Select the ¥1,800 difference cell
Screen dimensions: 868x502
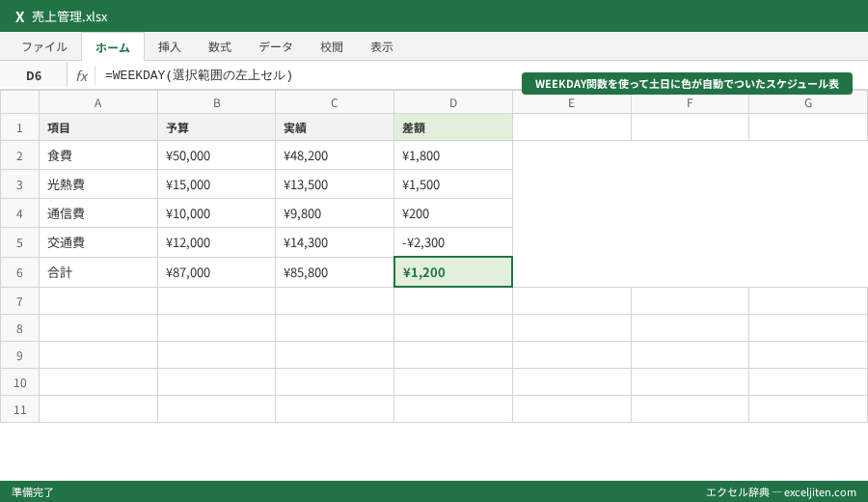tap(453, 155)
